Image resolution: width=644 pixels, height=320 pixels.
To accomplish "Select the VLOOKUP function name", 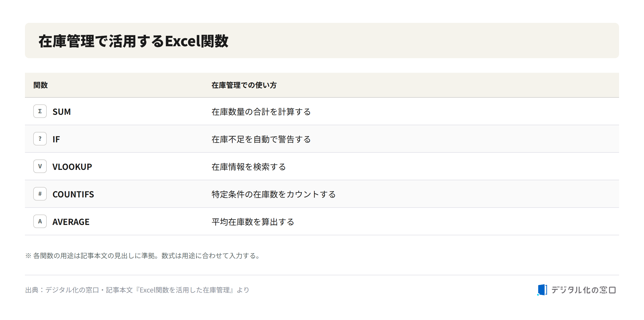I will [72, 167].
